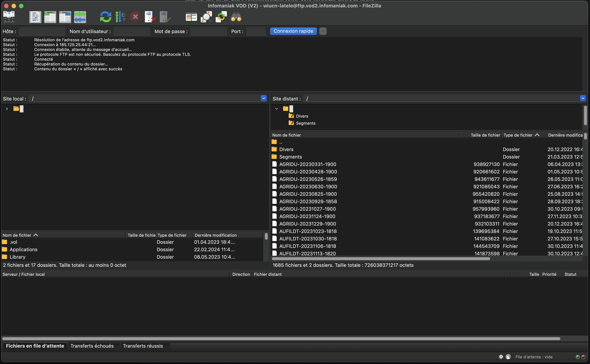Click the Connexion rapide button
This screenshot has width=590, height=364.
coord(293,31)
